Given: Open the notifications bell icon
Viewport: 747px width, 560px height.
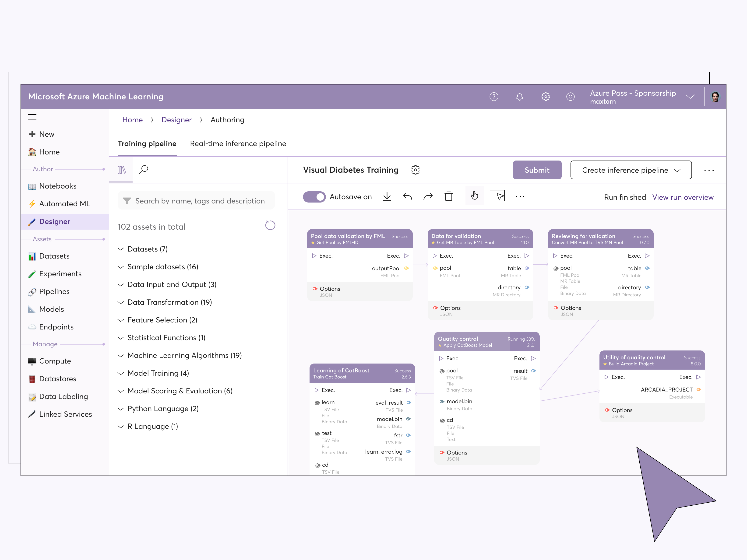Looking at the screenshot, I should tap(519, 97).
